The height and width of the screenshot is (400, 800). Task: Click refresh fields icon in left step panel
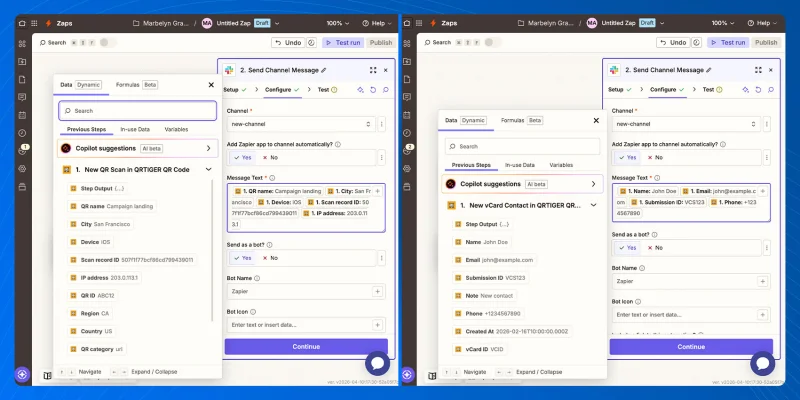373,89
